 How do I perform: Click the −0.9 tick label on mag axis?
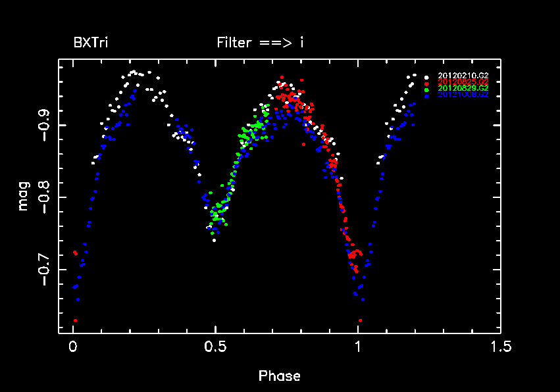(43, 125)
